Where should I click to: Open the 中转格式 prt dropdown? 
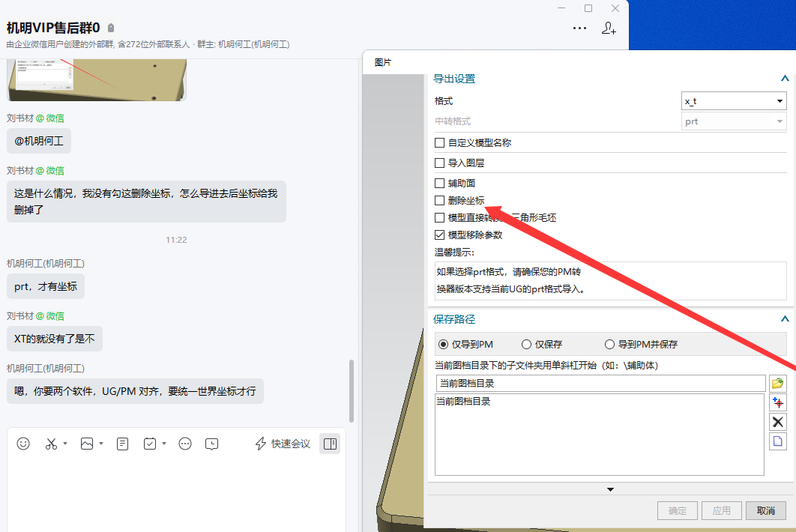tap(734, 121)
